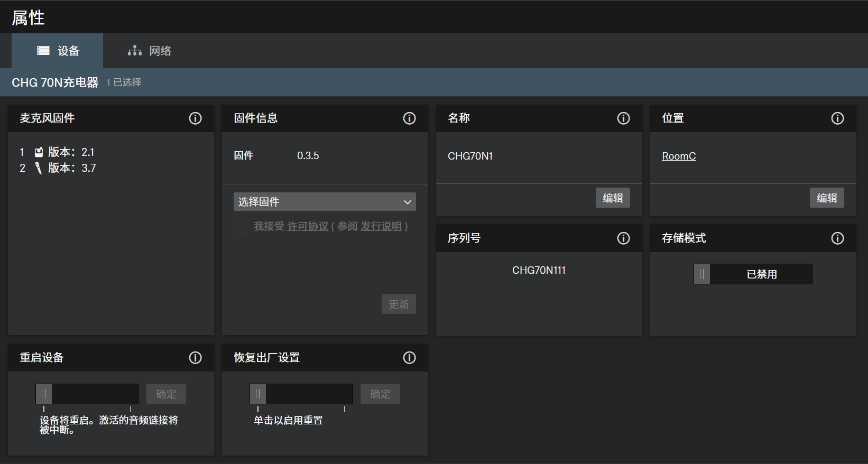
Task: Show info for 恢复出厂设置 panel
Action: (x=409, y=358)
